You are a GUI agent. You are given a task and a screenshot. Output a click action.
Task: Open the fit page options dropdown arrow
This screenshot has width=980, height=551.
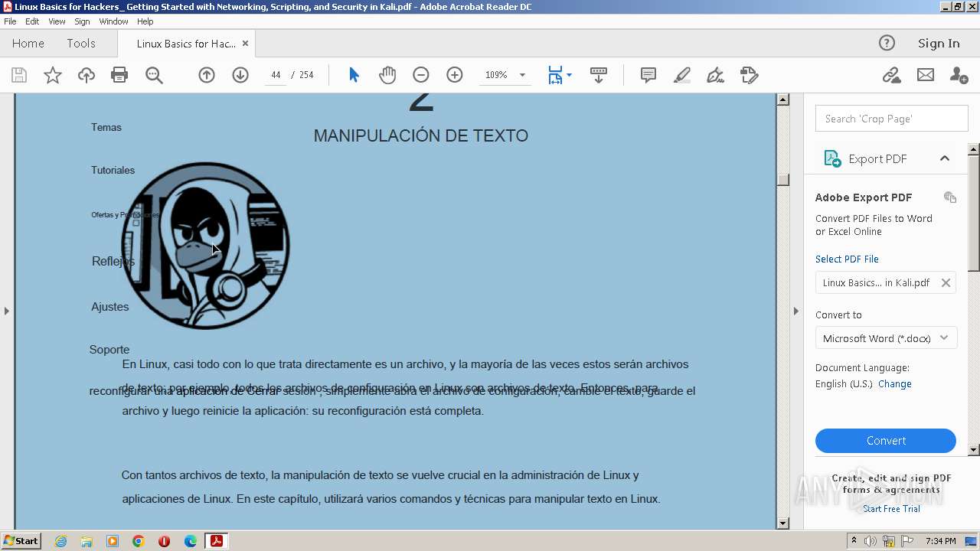(569, 75)
